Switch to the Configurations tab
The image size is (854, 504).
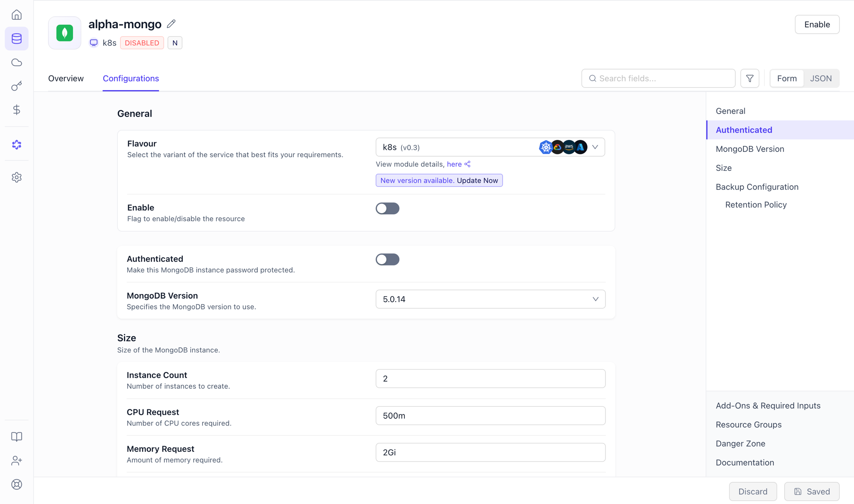point(131,79)
